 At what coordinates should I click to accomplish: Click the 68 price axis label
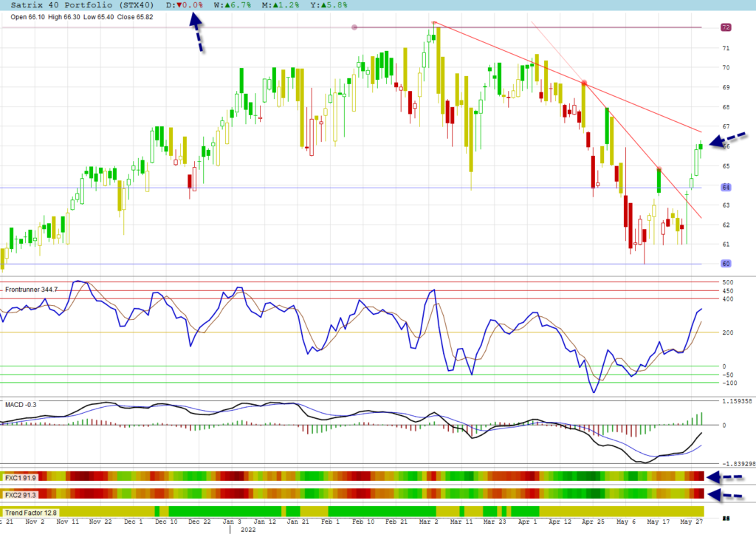click(726, 107)
